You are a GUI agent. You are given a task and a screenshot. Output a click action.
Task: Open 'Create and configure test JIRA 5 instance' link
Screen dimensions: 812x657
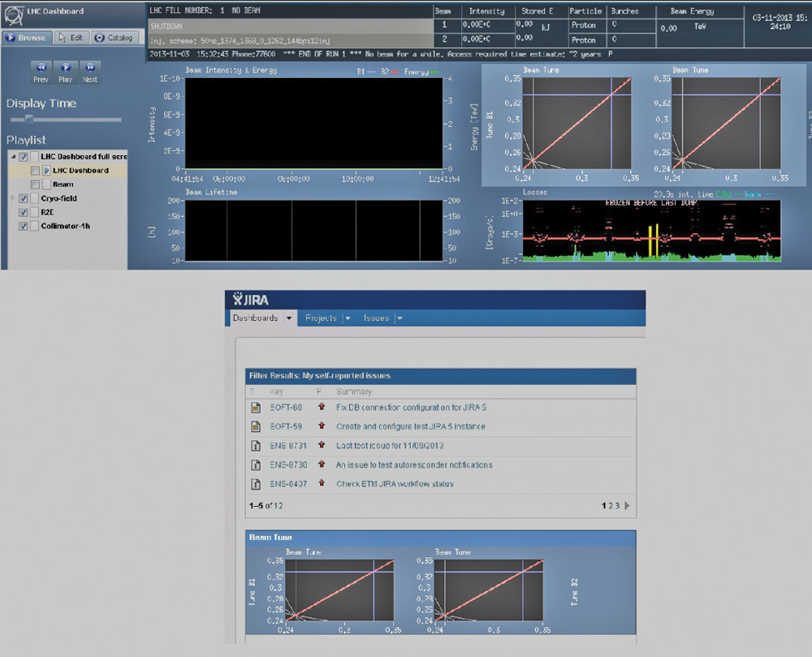pyautogui.click(x=411, y=426)
